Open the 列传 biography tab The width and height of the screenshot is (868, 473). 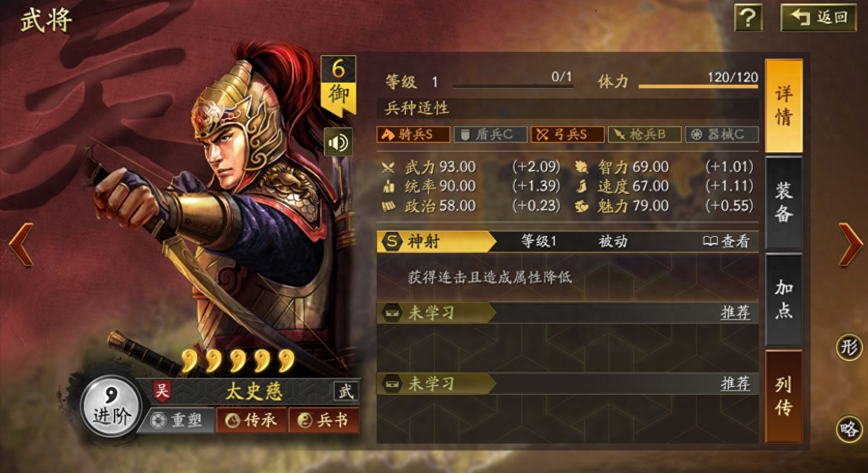click(x=784, y=396)
